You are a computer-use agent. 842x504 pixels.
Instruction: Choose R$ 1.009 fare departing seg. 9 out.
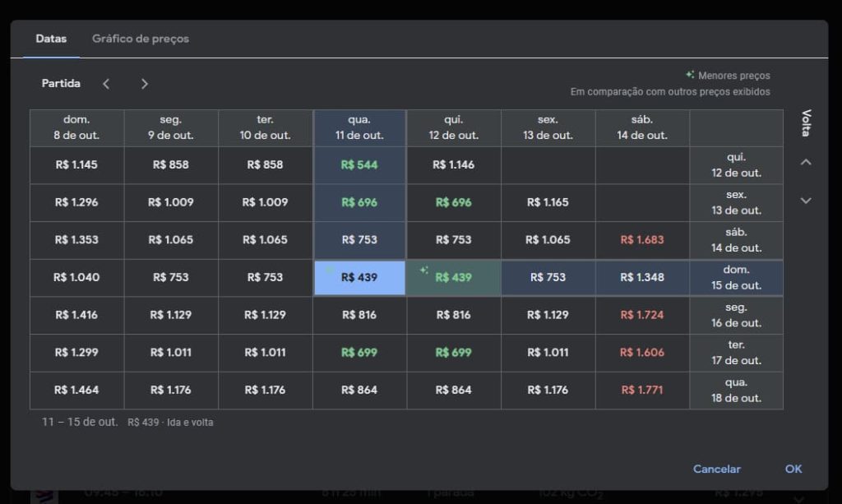pos(171,203)
